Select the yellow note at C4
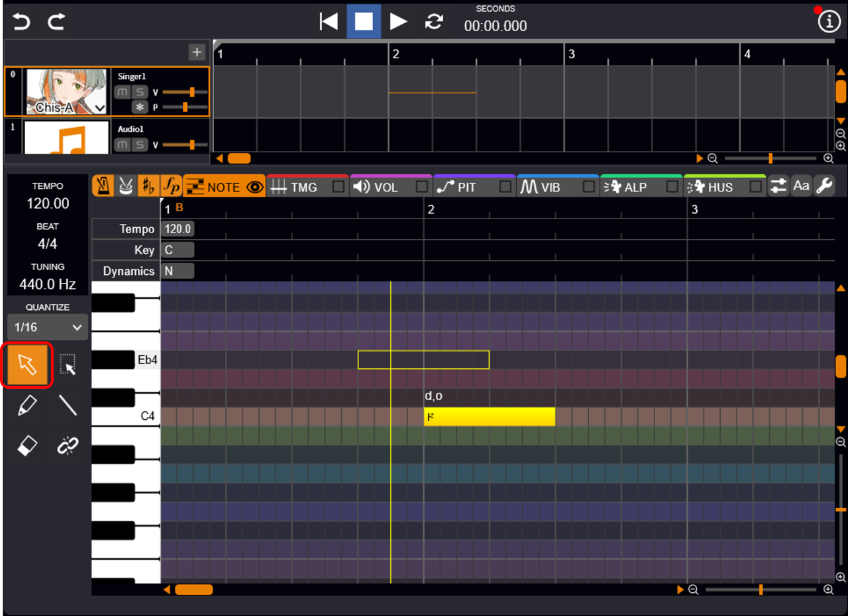 [489, 417]
